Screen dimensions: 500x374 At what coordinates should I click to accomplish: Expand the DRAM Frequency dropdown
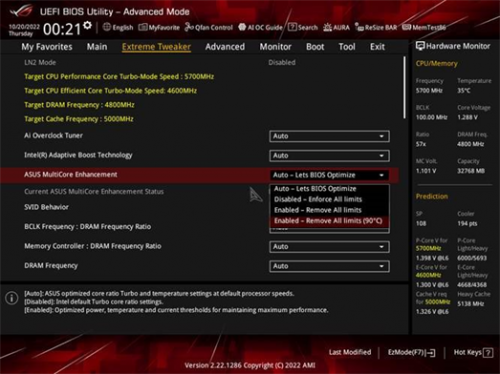pos(329,266)
